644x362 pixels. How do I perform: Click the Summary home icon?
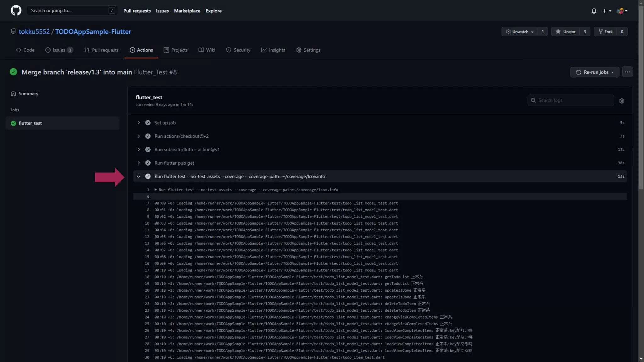pyautogui.click(x=13, y=94)
